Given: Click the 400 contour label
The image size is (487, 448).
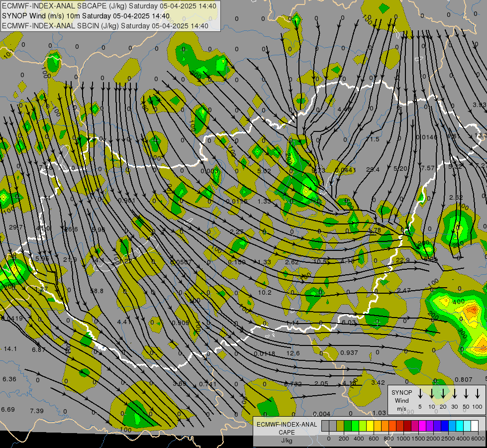Looking at the screenshot, I should [459, 302].
